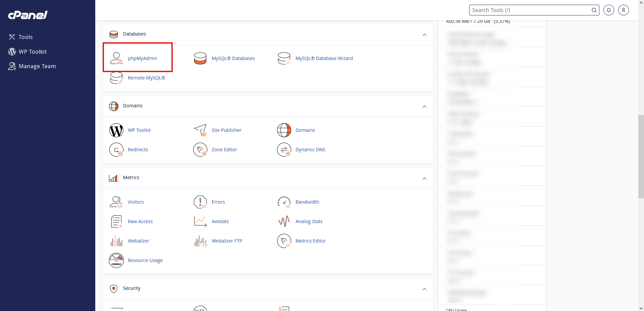The height and width of the screenshot is (311, 644).
Task: Click the Remote MySQL icon
Action: [x=116, y=78]
